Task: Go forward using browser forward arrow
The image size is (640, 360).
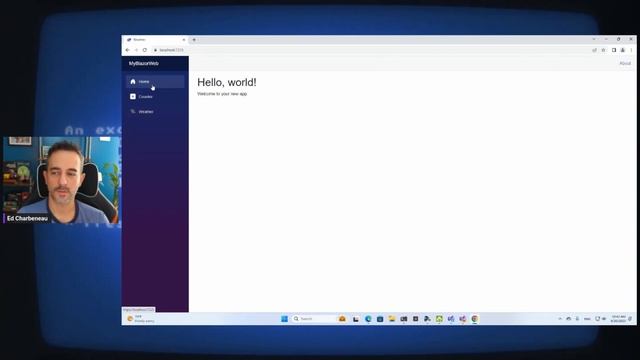Action: pos(136,50)
